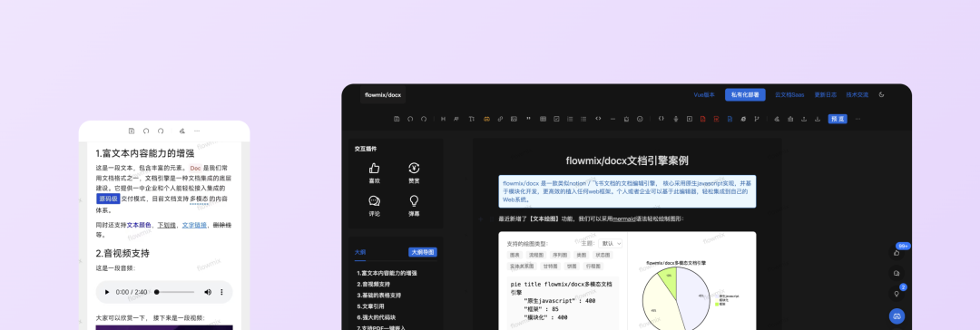The image size is (980, 330).
Task: Open the ellipsis menu in the mobile toolbar
Action: point(197,131)
